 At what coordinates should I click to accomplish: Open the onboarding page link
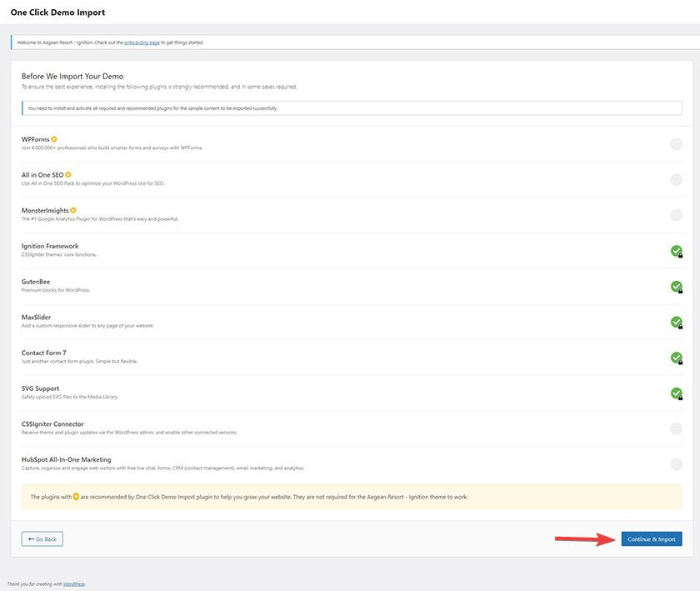pos(142,43)
